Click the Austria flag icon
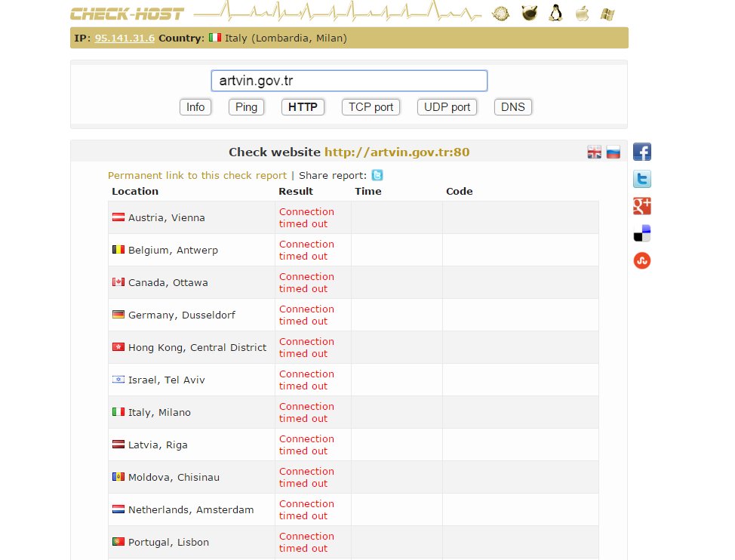This screenshot has width=735, height=560. point(118,217)
